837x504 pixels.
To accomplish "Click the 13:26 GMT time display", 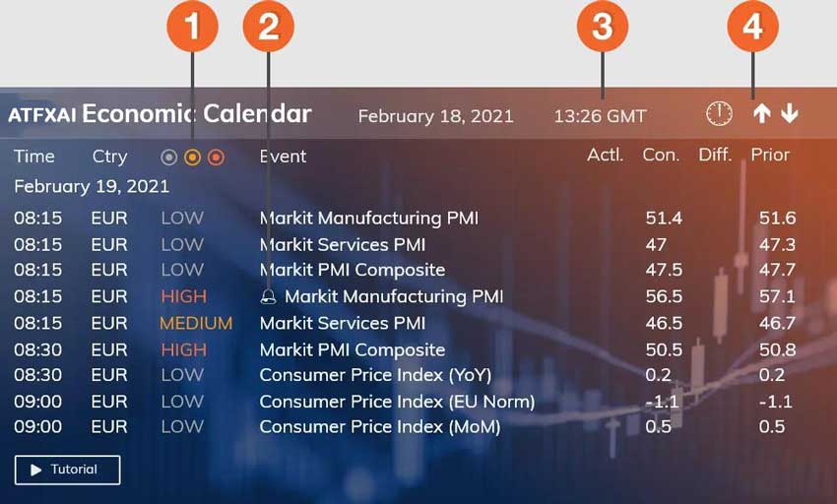I will [x=600, y=116].
